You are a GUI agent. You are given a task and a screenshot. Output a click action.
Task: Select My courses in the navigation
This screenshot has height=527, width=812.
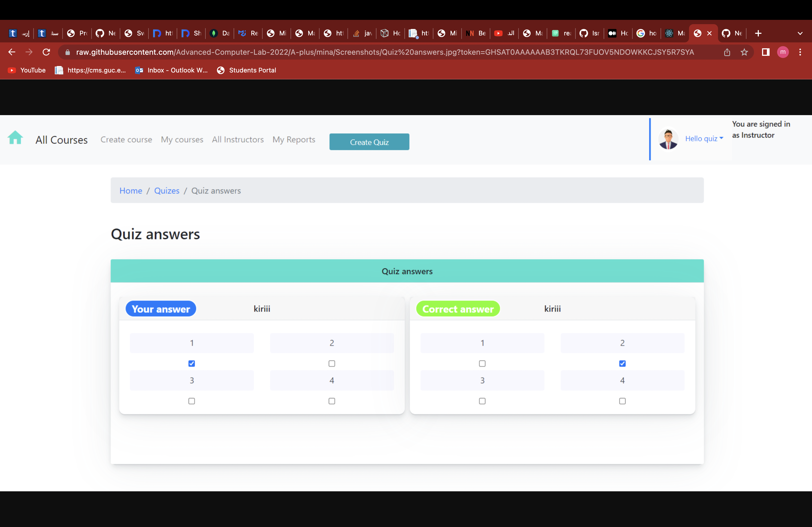[182, 140]
